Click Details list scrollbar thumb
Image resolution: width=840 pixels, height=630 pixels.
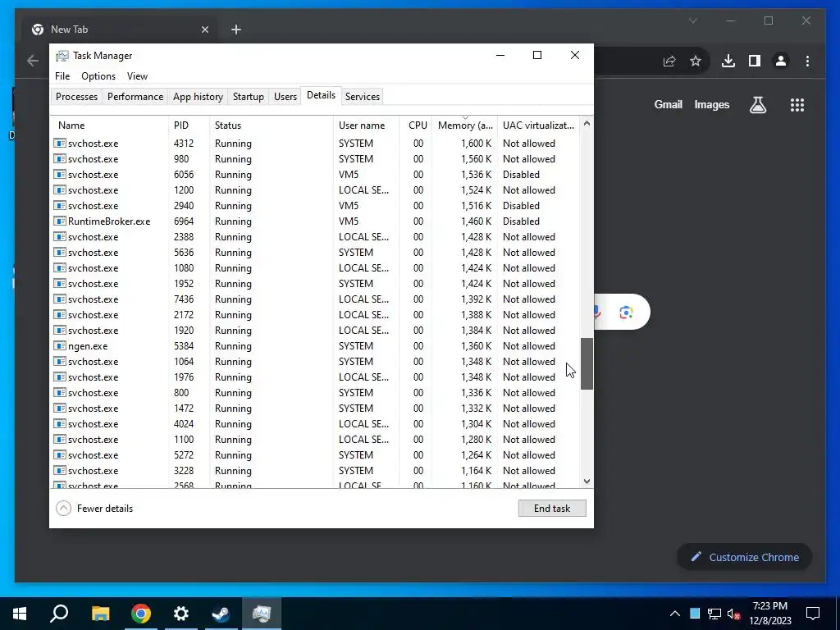tap(587, 363)
